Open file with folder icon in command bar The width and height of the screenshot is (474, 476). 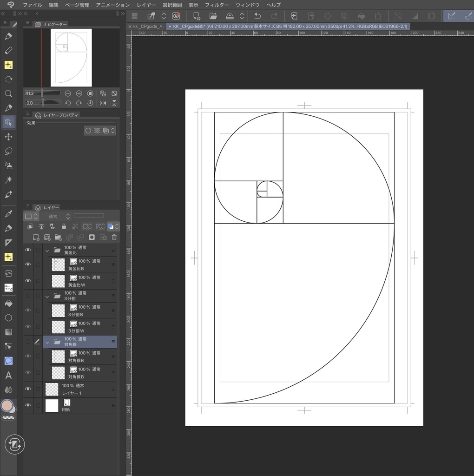click(213, 16)
